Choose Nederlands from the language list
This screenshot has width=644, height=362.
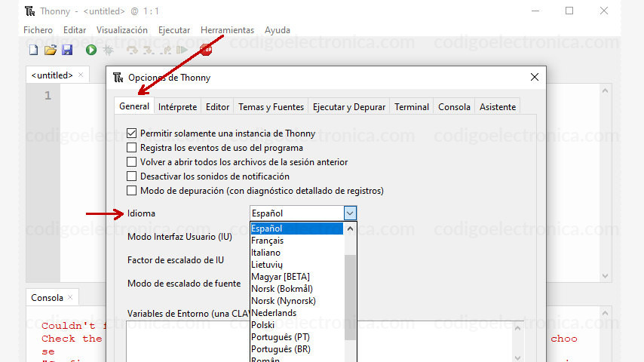[297, 313]
